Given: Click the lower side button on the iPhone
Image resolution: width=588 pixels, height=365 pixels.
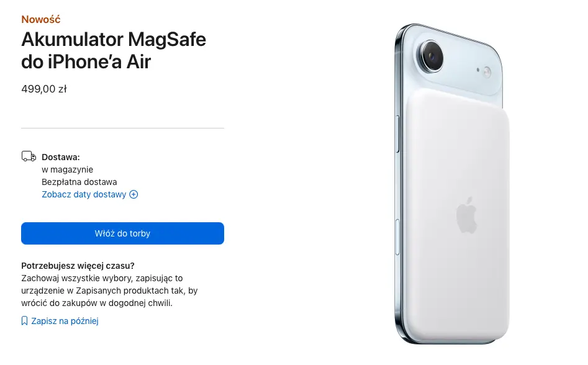Looking at the screenshot, I should click(x=397, y=237).
